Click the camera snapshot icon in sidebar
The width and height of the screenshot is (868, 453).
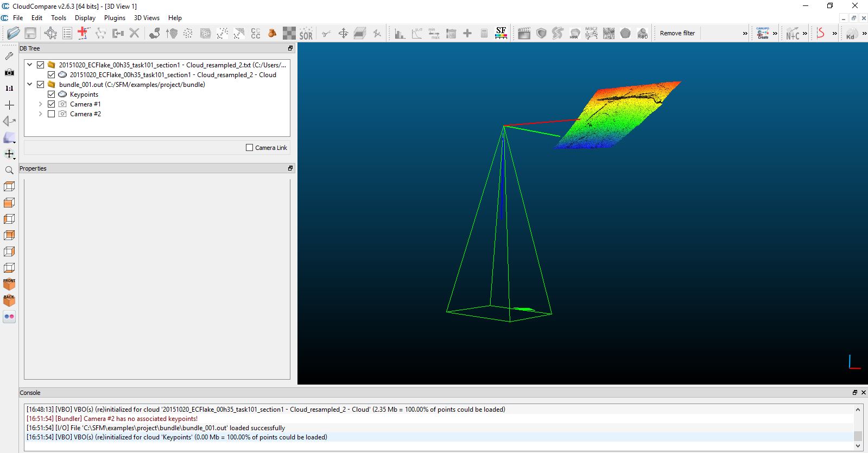coord(9,72)
